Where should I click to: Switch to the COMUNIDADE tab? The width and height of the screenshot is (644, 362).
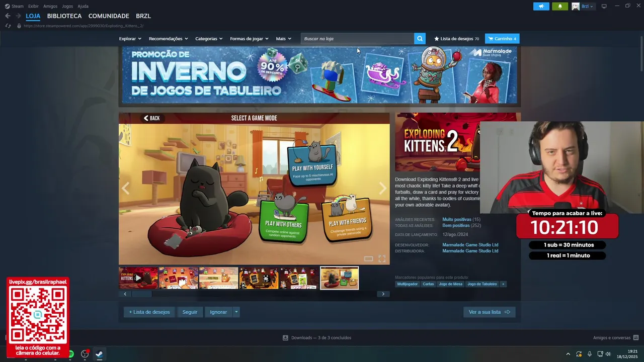coord(109,16)
